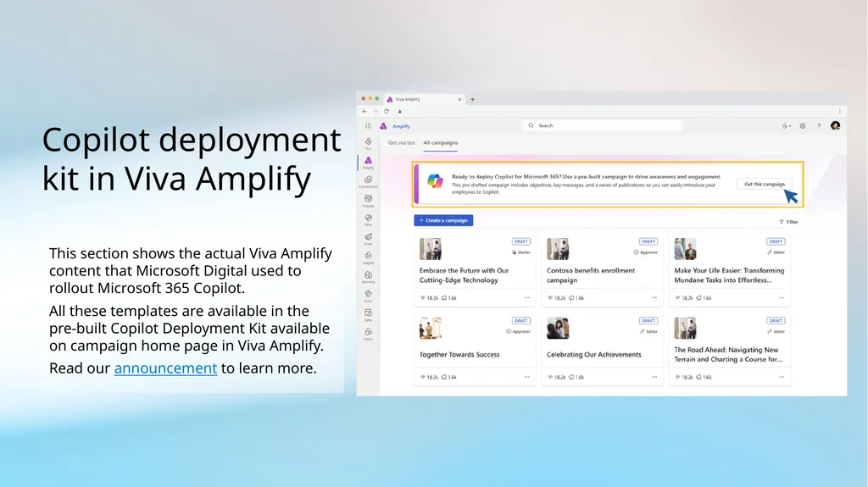This screenshot has height=487, width=868.
Task: Open Make Your Life Easier campaign thumbnail
Action: (x=685, y=249)
